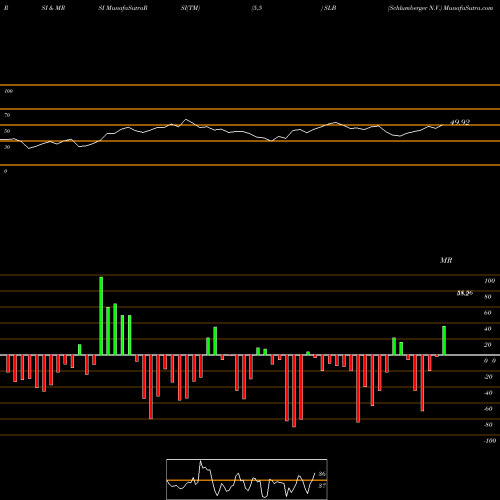Click the deepest red bar in the MR histogram
The image size is (500, 500).
tap(294, 391)
